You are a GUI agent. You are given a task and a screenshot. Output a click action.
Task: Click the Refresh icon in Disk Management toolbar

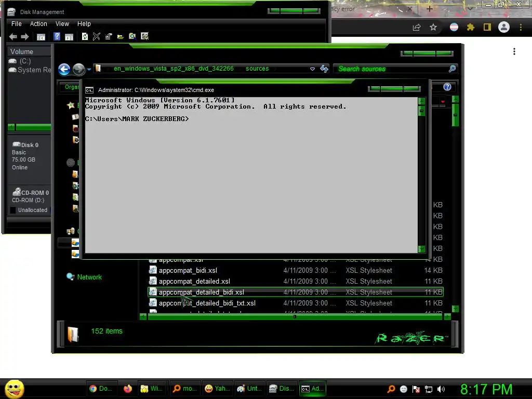pyautogui.click(x=85, y=36)
